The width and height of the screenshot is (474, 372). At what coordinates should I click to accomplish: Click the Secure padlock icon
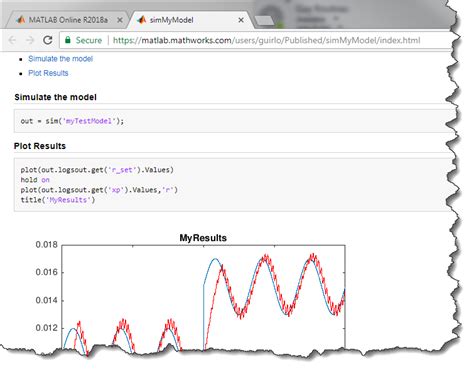click(68, 40)
